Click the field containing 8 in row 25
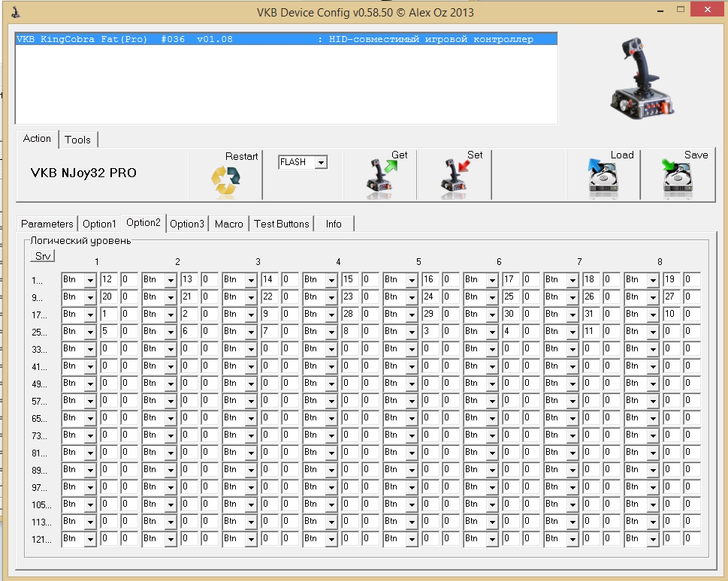Screen dimensions: 728x581 350,331
